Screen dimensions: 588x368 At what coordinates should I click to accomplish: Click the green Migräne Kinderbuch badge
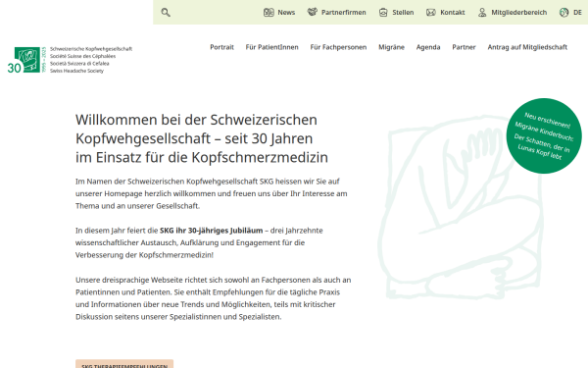point(544,136)
